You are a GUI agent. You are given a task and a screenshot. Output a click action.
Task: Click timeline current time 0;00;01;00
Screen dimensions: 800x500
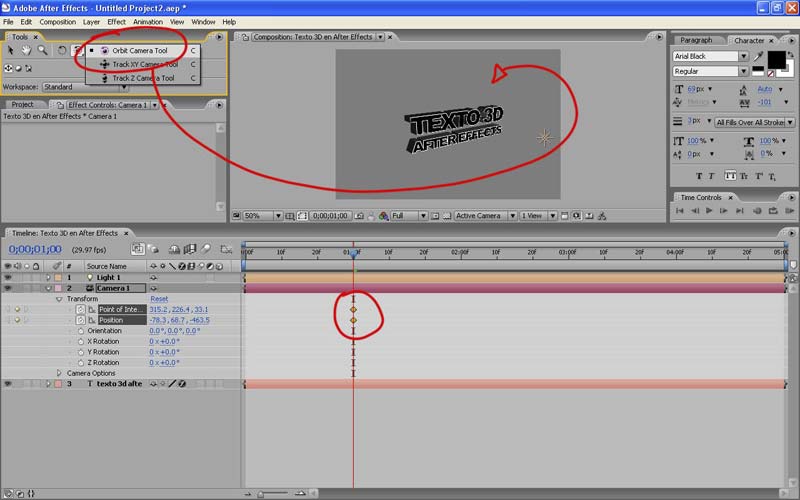click(35, 249)
